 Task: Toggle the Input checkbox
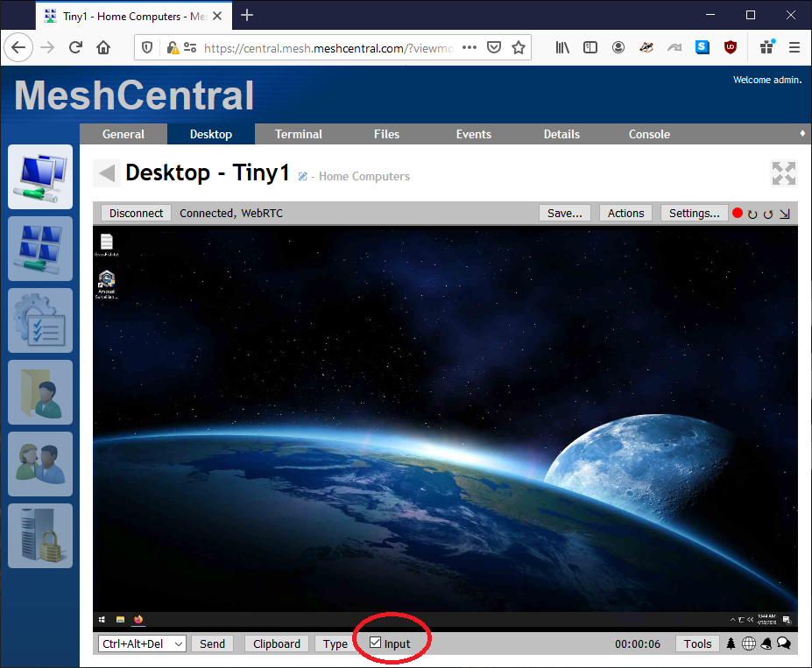(x=376, y=643)
